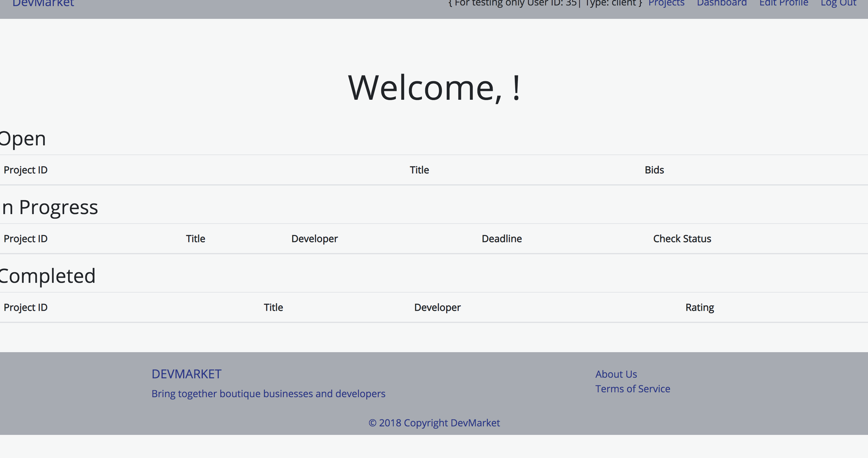Click the 2018 Copyright DevMarket text

(434, 423)
